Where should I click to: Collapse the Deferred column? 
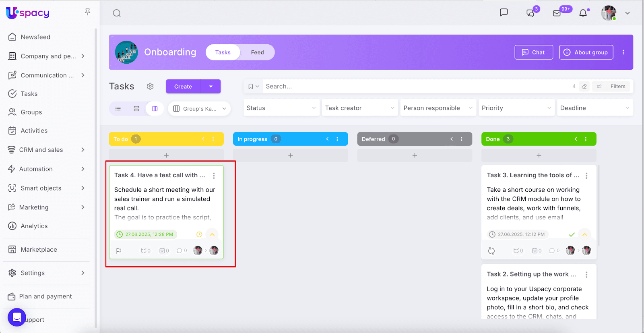click(452, 139)
